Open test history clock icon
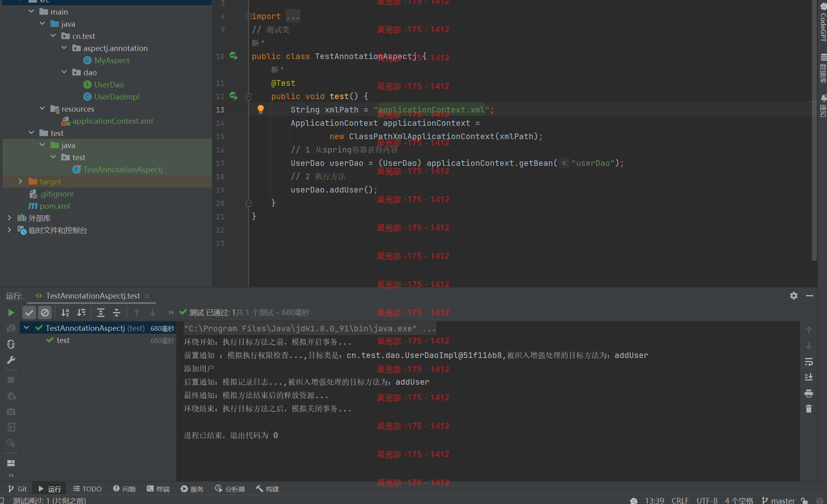The image size is (827, 504). [11, 443]
